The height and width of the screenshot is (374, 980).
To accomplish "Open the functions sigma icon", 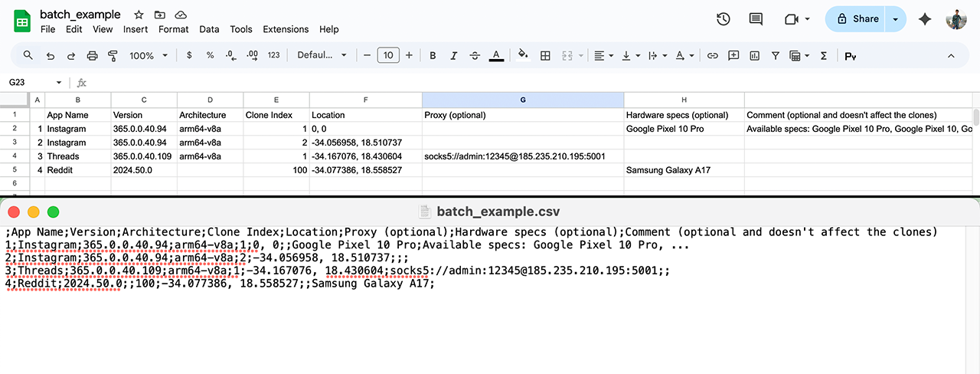I will pos(824,55).
